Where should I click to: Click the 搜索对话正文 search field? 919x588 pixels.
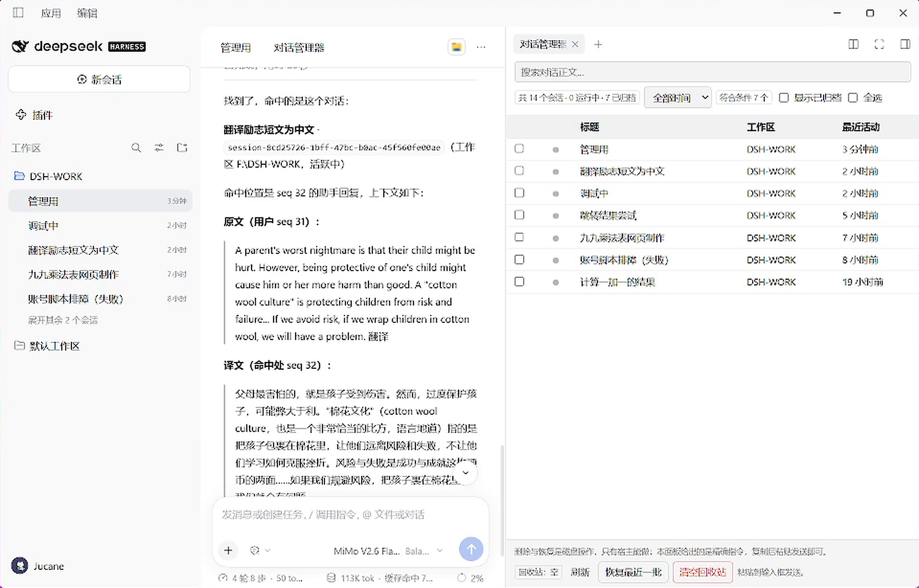(x=712, y=72)
